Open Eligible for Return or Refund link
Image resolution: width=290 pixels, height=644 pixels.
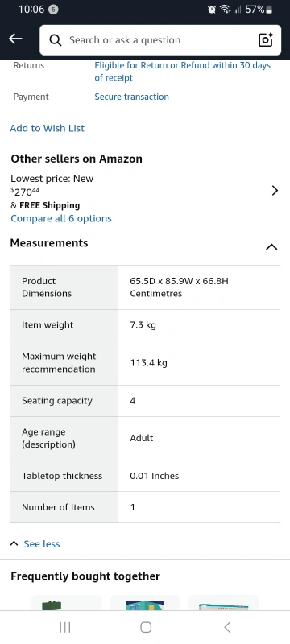pos(183,72)
